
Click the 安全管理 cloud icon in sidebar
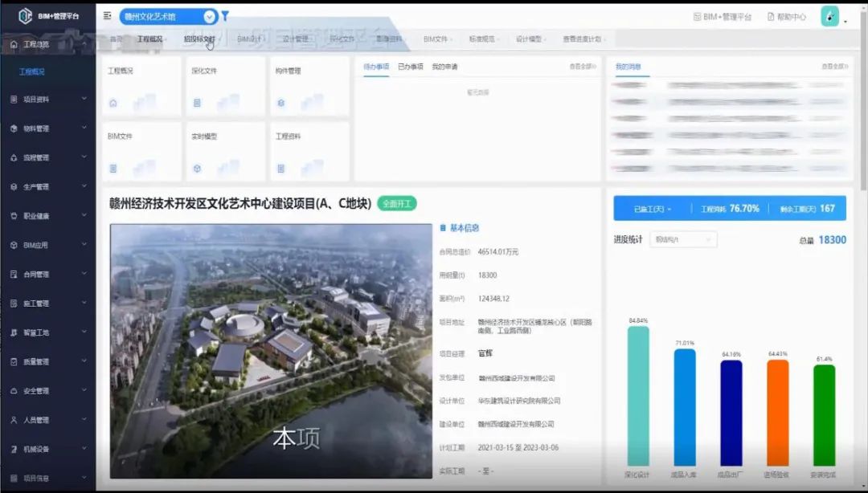pos(14,391)
